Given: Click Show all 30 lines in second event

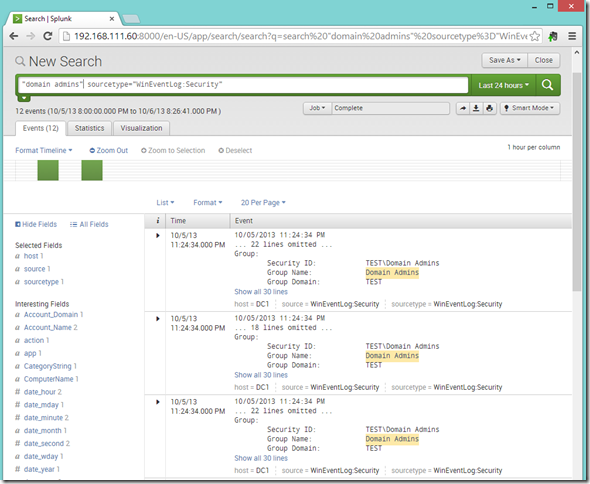Looking at the screenshot, I should tap(261, 375).
